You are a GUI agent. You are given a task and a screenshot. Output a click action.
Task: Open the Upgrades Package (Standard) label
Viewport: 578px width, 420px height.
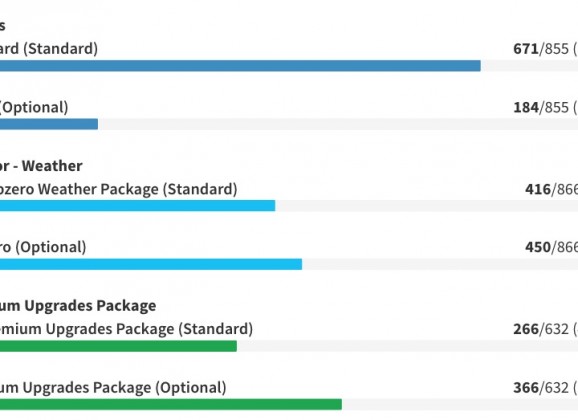[126, 329]
